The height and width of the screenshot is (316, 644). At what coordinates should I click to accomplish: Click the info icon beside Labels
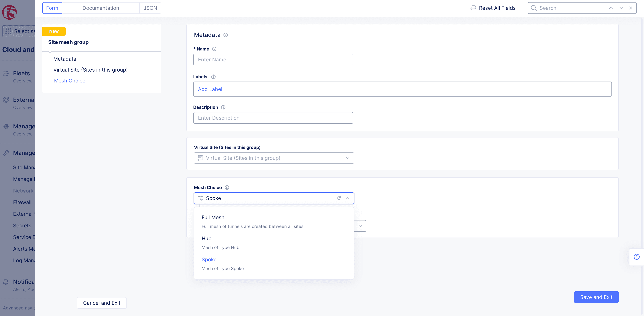[x=213, y=77]
